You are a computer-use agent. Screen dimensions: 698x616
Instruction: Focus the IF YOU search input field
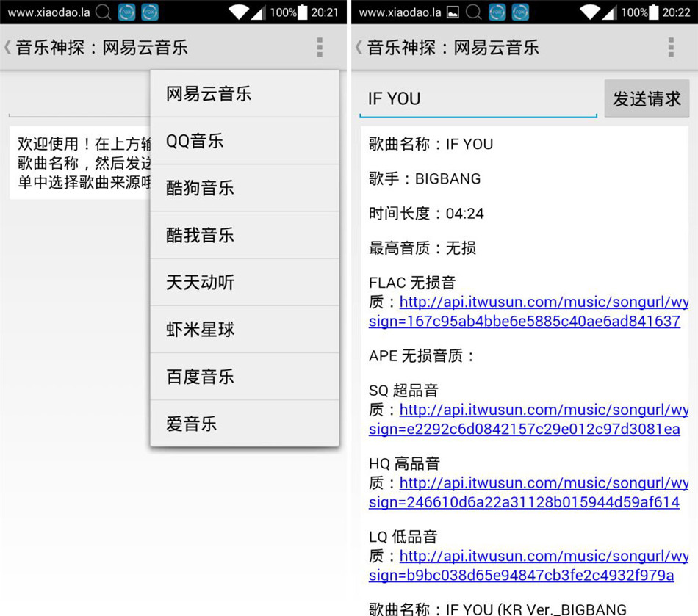tap(478, 98)
